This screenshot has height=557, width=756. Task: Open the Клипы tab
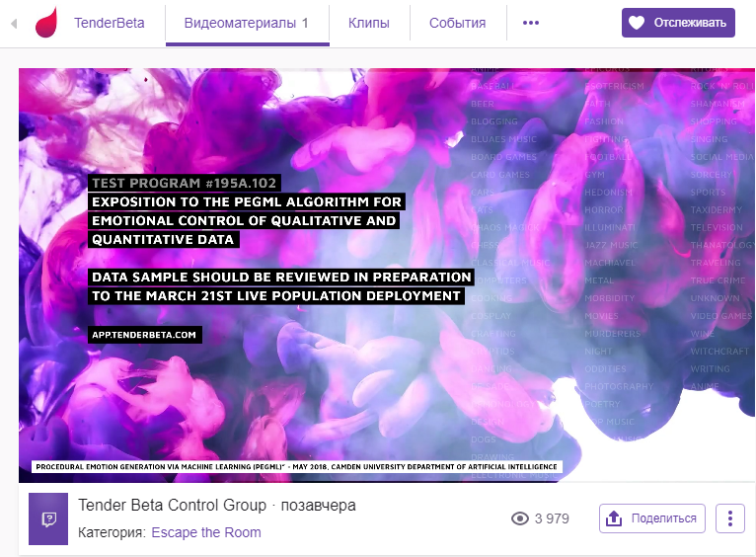368,23
